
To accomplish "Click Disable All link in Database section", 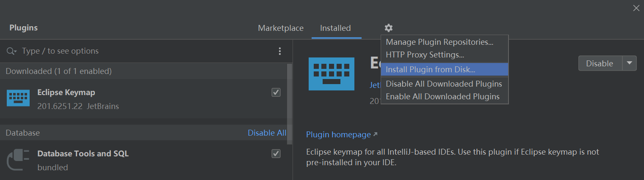I will 267,133.
